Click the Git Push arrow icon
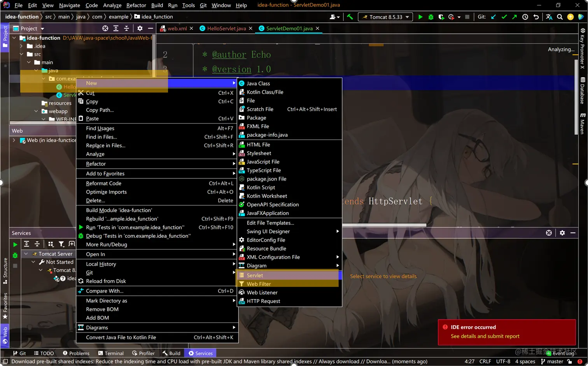The width and height of the screenshot is (588, 366). coord(514,17)
